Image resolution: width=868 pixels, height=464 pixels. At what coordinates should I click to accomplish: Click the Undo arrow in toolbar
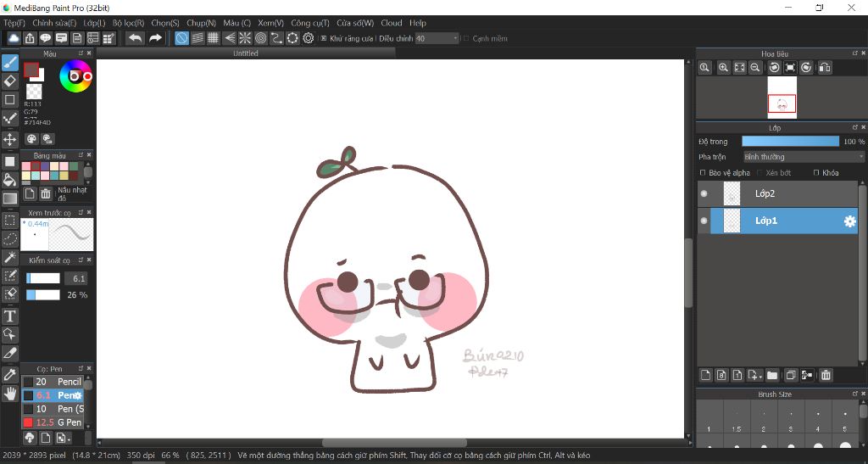pos(135,38)
